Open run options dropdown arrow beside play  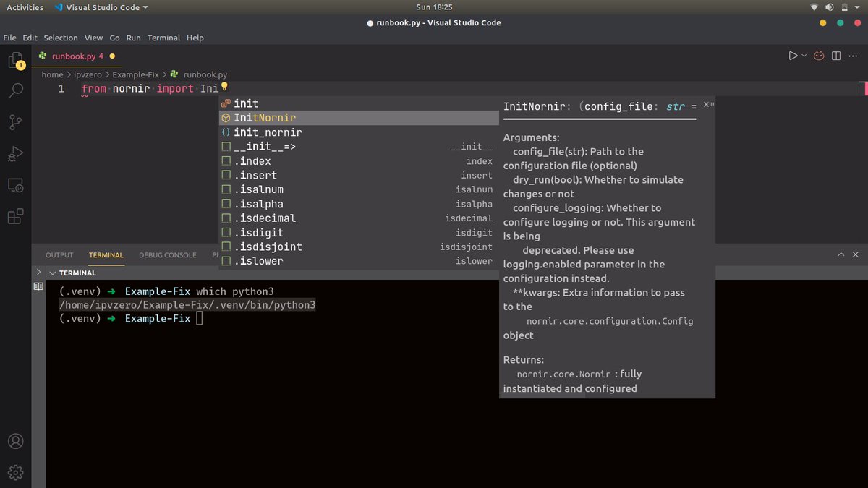(803, 56)
